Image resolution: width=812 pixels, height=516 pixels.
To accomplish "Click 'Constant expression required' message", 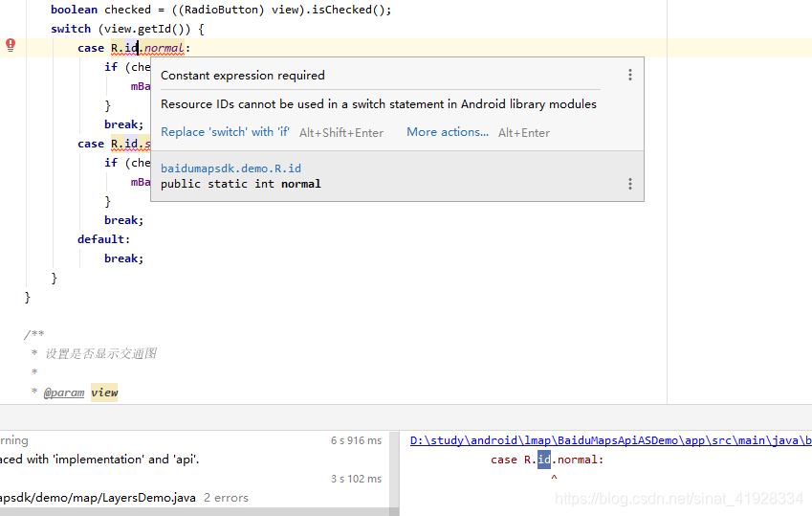I will [x=242, y=76].
